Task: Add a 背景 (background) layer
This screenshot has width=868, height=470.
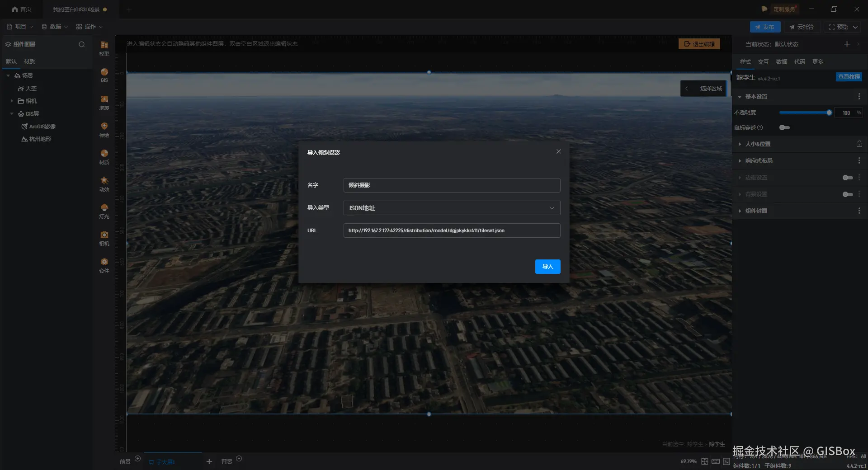Action: (x=239, y=459)
